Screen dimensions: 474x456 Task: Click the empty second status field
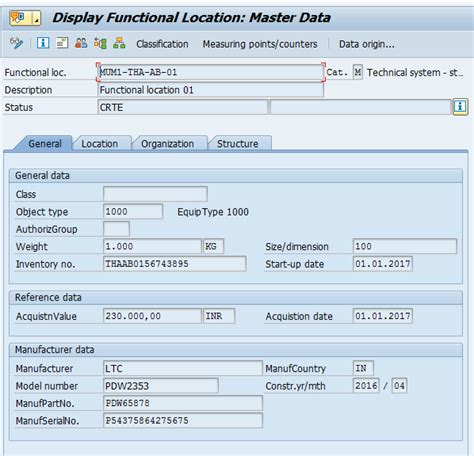tap(360, 107)
